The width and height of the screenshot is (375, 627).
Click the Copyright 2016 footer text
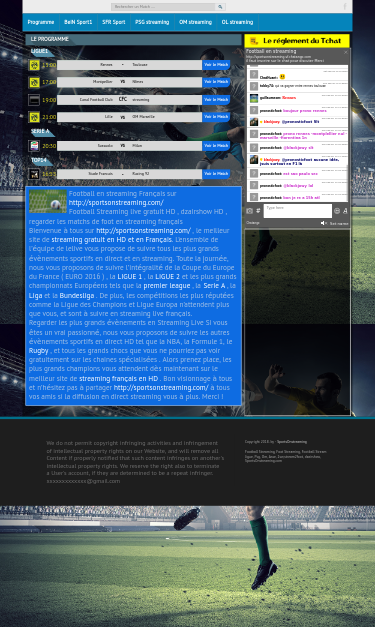coord(276,442)
